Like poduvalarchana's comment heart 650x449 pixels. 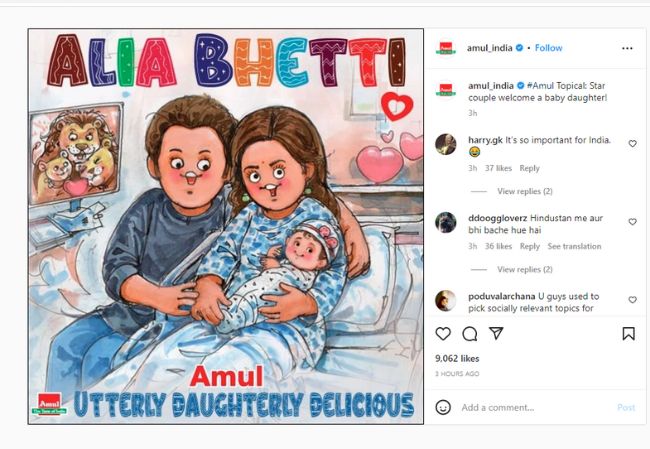[x=632, y=299]
